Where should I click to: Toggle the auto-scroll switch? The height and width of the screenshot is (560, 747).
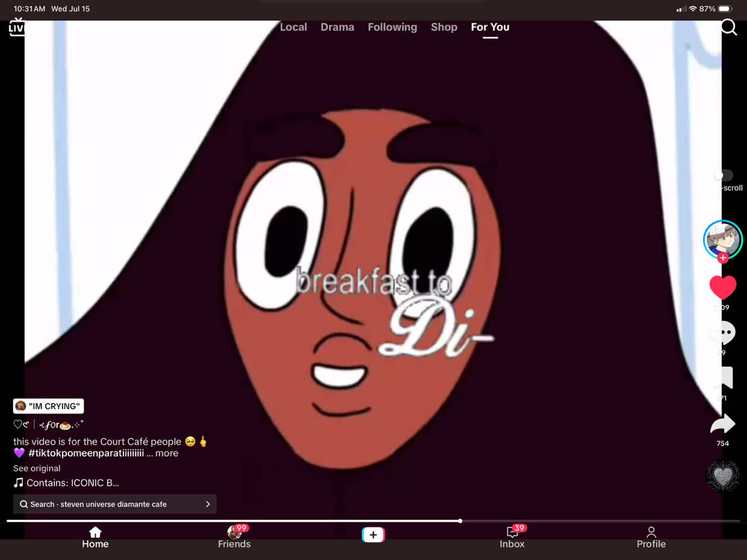point(722,175)
